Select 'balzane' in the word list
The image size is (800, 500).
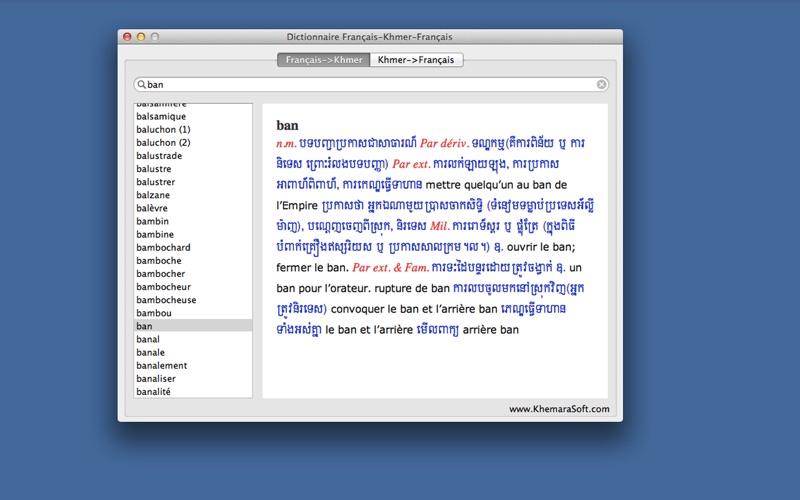193,195
